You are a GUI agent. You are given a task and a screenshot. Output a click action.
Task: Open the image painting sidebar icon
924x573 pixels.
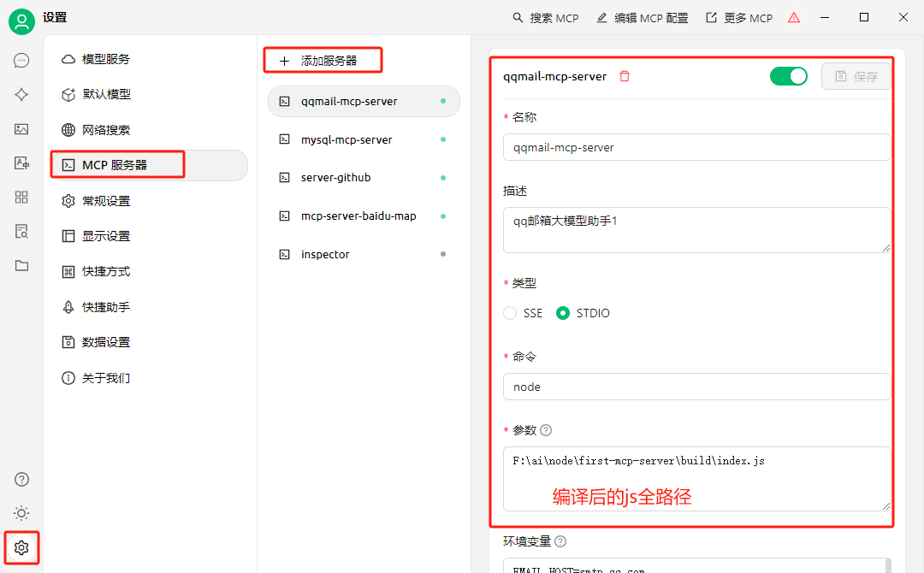click(21, 129)
